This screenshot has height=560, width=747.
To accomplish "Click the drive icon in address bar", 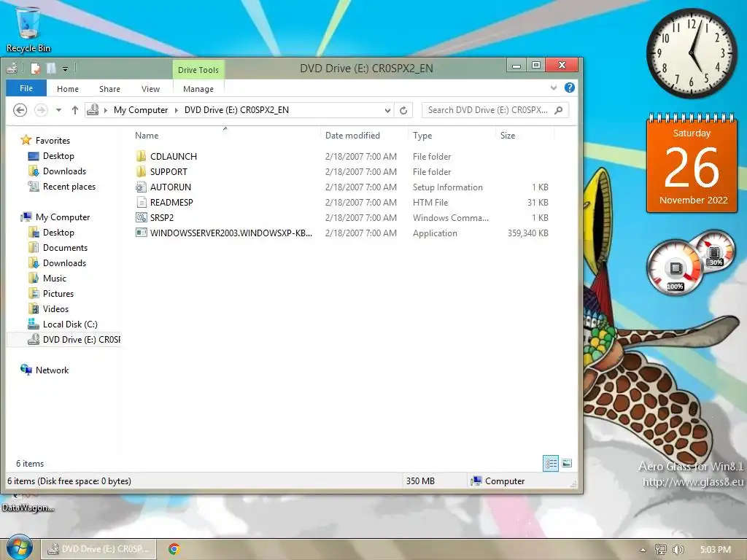I will coord(93,110).
